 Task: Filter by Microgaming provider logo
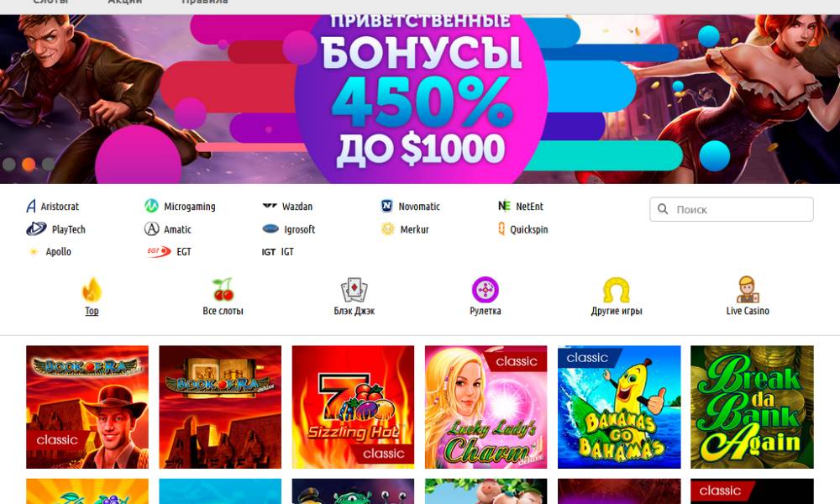point(151,206)
